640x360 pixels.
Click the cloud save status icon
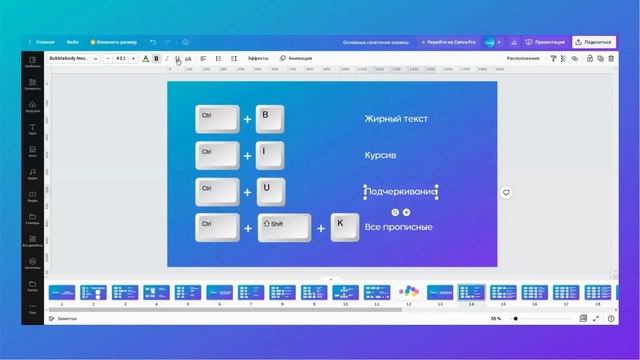185,42
